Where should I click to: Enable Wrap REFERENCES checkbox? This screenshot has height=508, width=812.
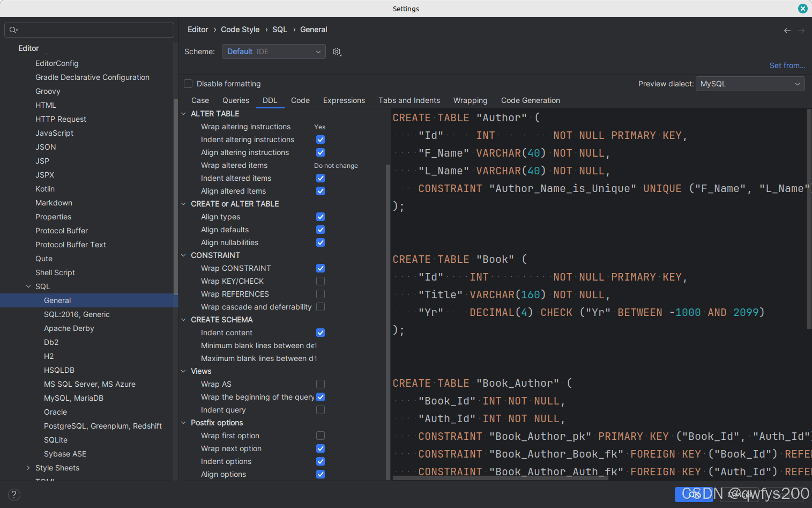click(x=321, y=294)
